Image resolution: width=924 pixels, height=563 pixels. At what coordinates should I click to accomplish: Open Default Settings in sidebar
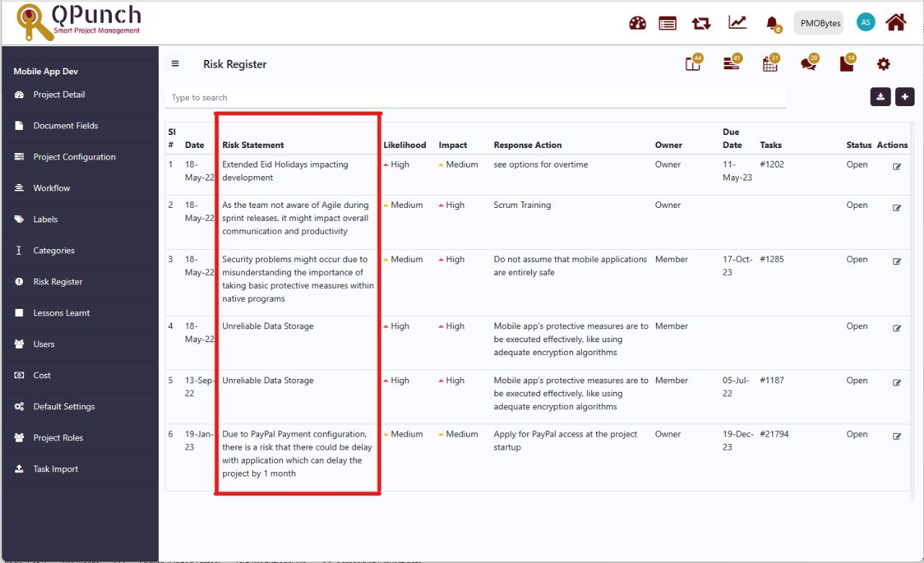pos(79,406)
